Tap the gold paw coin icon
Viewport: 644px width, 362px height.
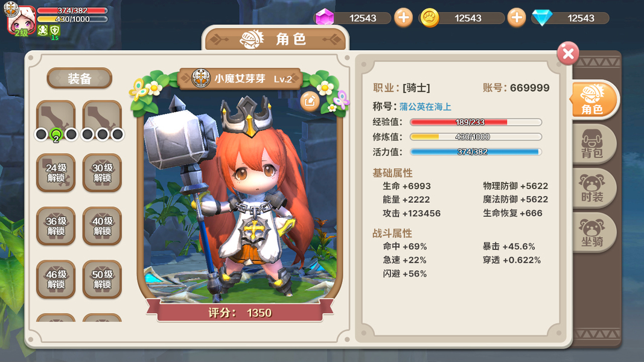430,18
